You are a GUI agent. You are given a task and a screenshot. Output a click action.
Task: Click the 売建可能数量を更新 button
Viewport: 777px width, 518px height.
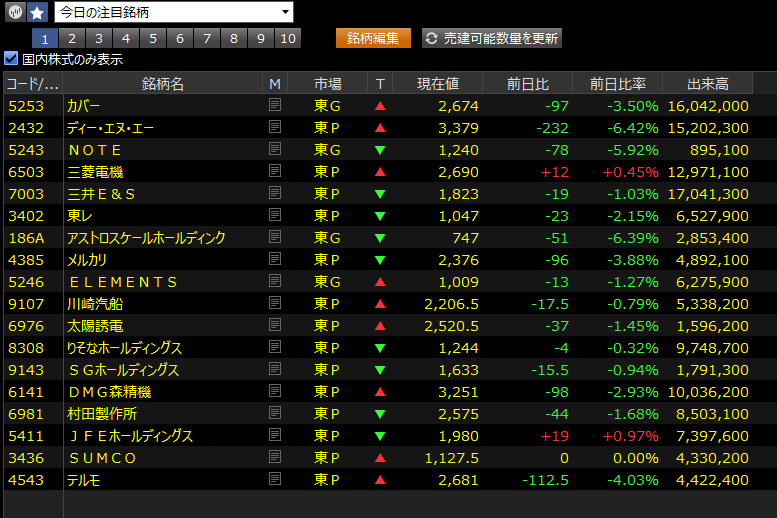[492, 38]
